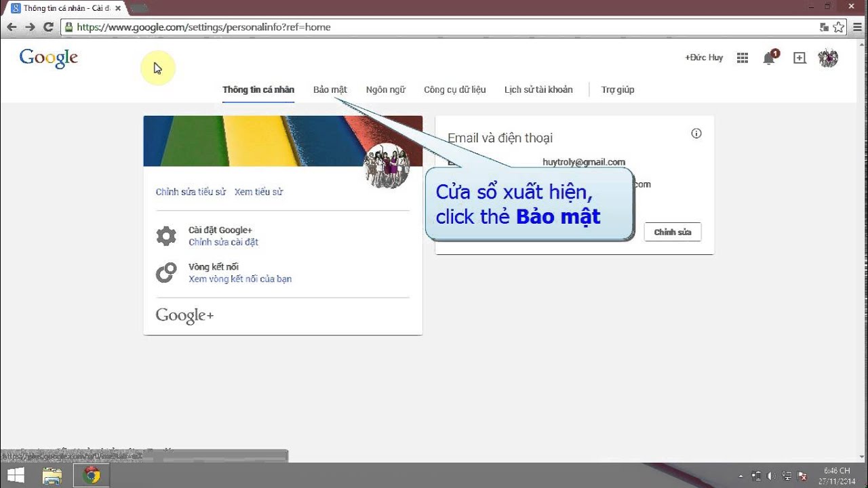
Task: Click the browser forward arrow
Action: click(x=30, y=27)
